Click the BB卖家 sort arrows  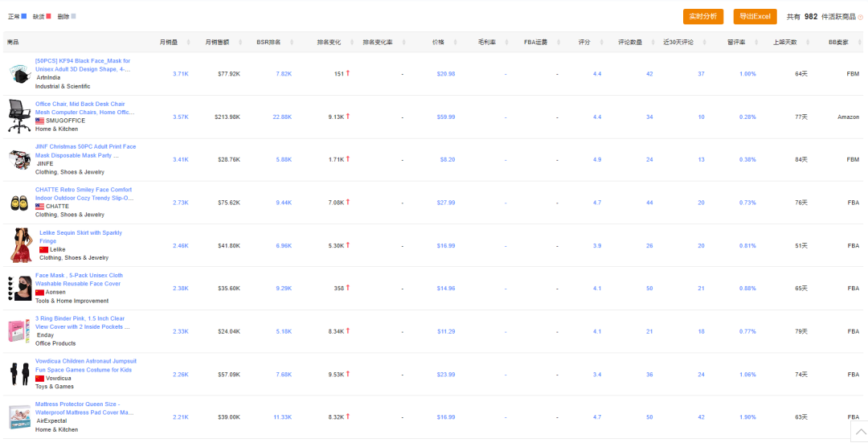(x=859, y=43)
